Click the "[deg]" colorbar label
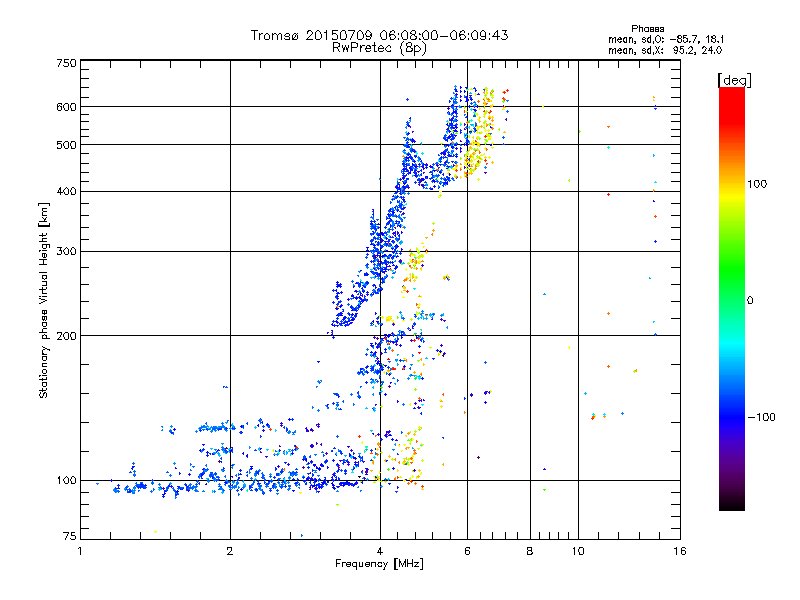This screenshot has width=800, height=600. click(x=734, y=80)
